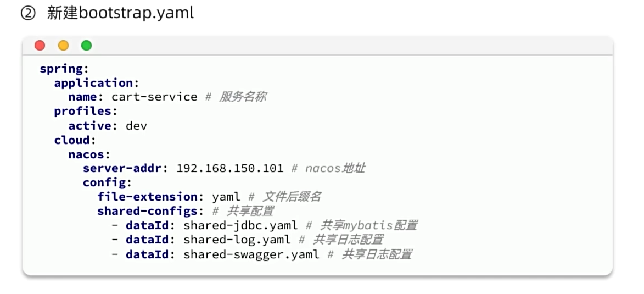The image size is (644, 294).
Task: Click the file-extension key
Action: point(147,197)
